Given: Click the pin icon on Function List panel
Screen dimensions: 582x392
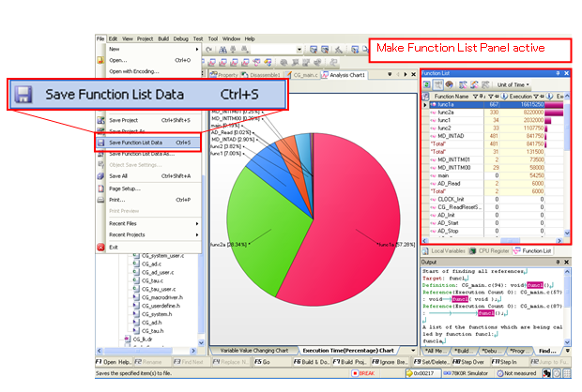Looking at the screenshot, I should click(557, 72).
